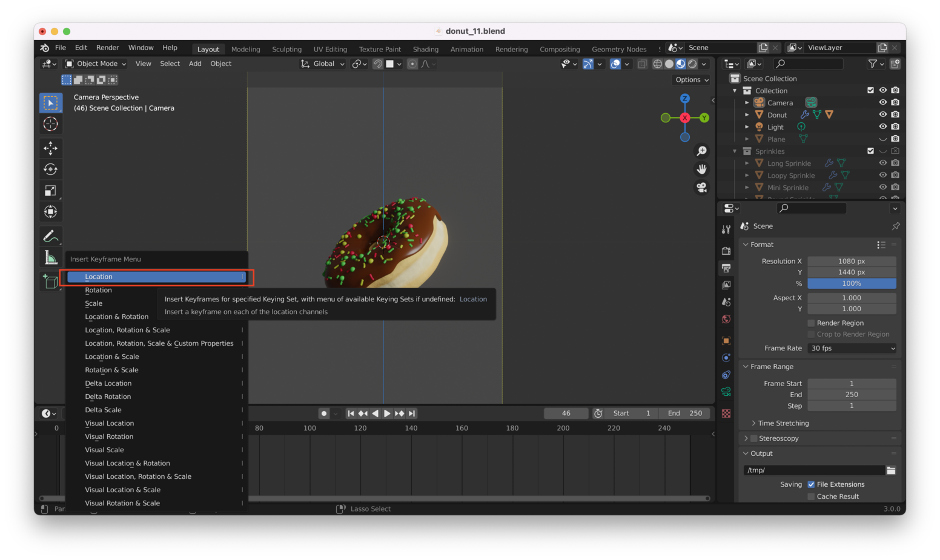Screen dimensions: 940x560
Task: Switch to World Properties in the properties editor
Action: tap(726, 319)
